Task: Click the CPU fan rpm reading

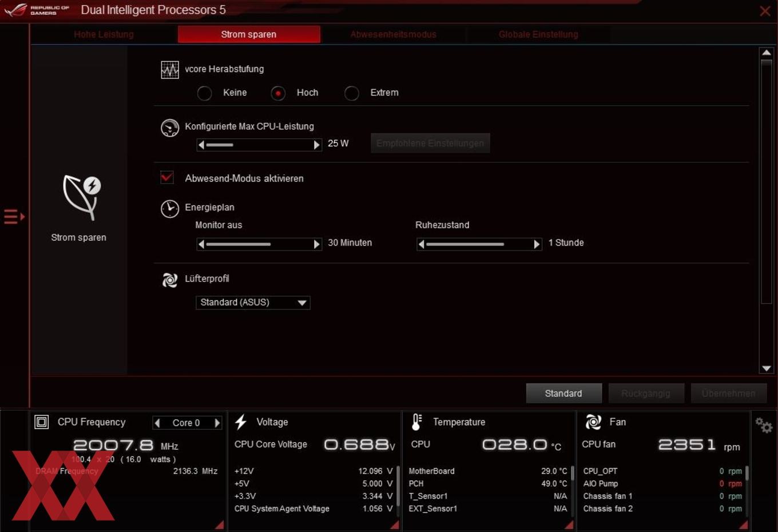Action: [699, 445]
